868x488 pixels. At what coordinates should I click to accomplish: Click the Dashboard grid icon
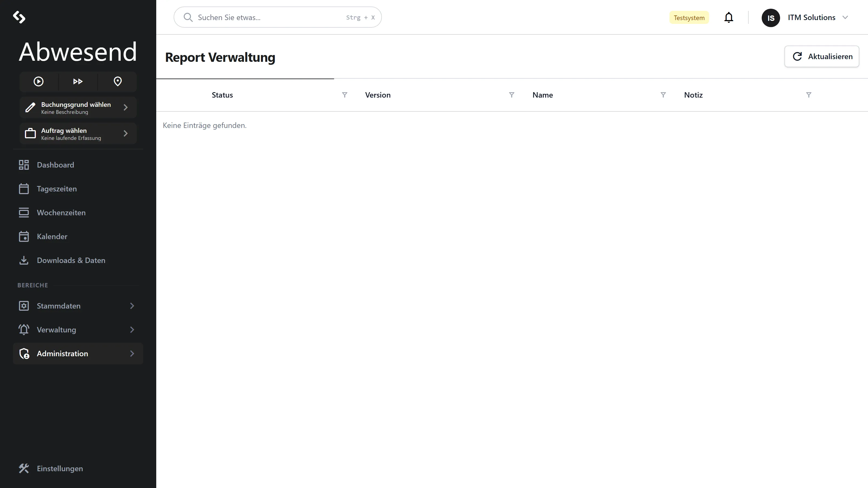[x=24, y=165]
